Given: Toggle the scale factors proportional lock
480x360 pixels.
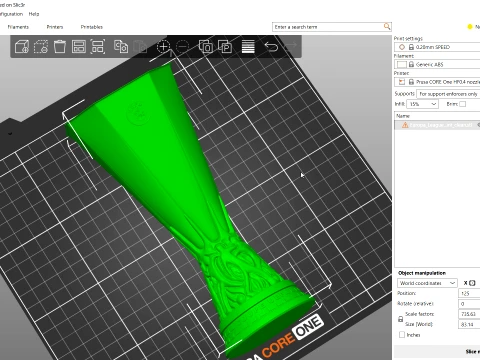Looking at the screenshot, I should point(401,319).
